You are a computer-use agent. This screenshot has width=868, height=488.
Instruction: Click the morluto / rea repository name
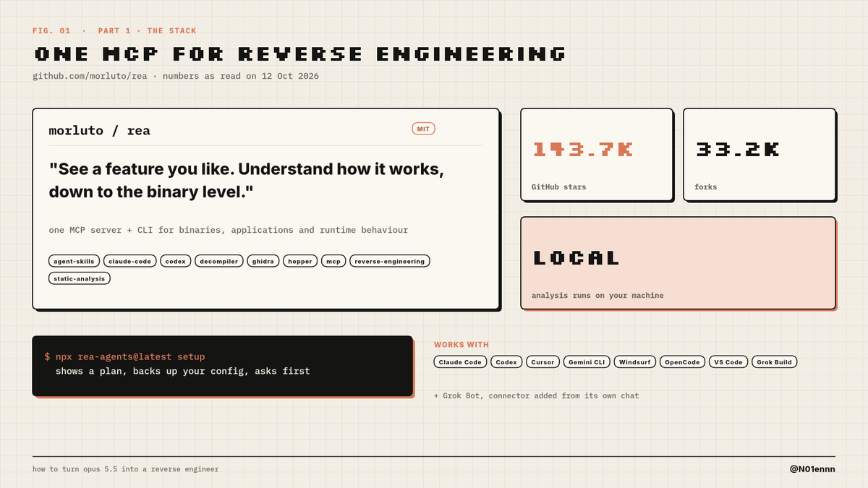pos(100,131)
